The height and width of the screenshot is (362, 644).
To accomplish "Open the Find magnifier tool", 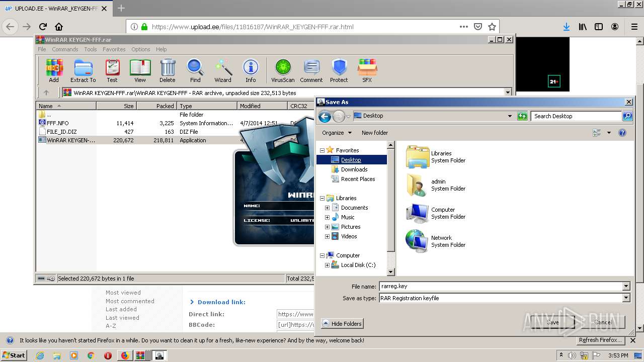I will click(195, 70).
